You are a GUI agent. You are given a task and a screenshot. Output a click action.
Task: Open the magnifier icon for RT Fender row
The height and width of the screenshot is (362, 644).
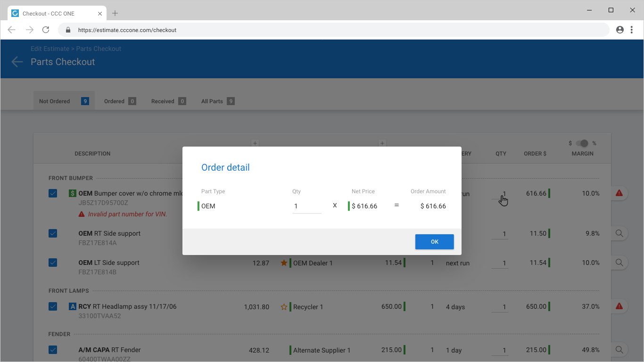(619, 350)
